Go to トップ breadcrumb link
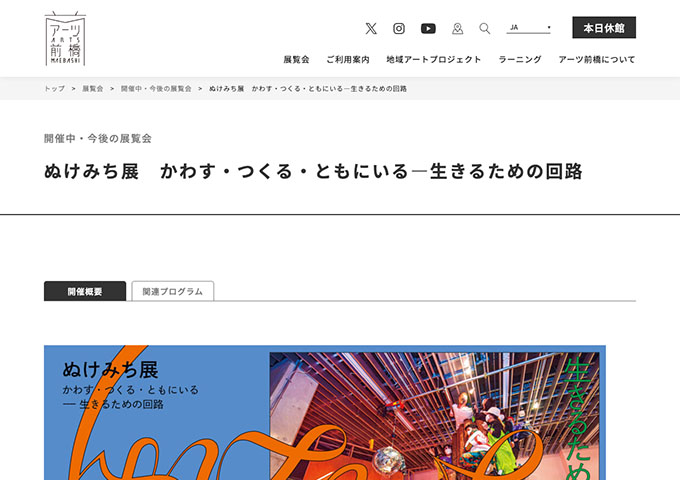 coord(55,88)
